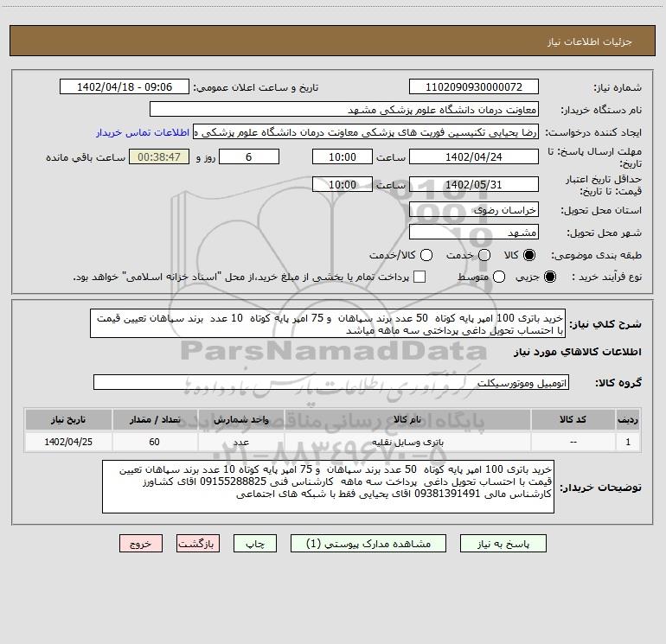The height and width of the screenshot is (644, 666).
Task: Open اطلاعات تماس خریدار link
Action: tap(143, 132)
